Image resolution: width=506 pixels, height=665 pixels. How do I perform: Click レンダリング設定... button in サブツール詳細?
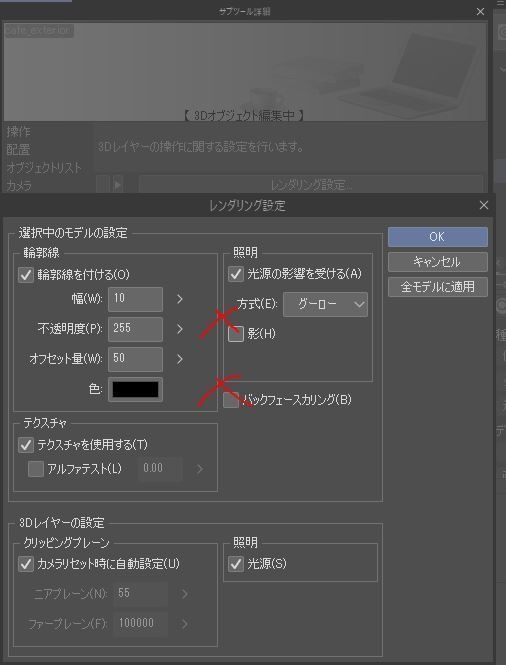pyautogui.click(x=311, y=185)
